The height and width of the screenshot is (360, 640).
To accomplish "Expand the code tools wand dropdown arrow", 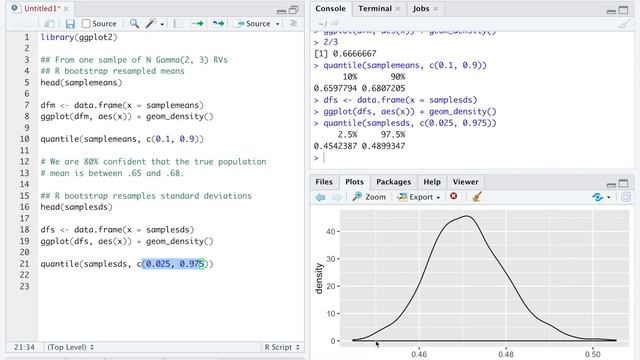I will click(x=162, y=24).
